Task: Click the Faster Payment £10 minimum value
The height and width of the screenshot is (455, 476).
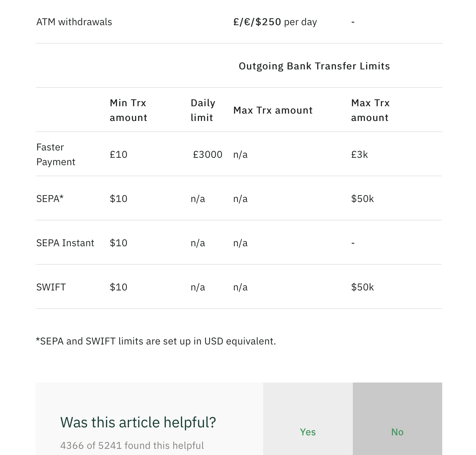Action: 119,154
